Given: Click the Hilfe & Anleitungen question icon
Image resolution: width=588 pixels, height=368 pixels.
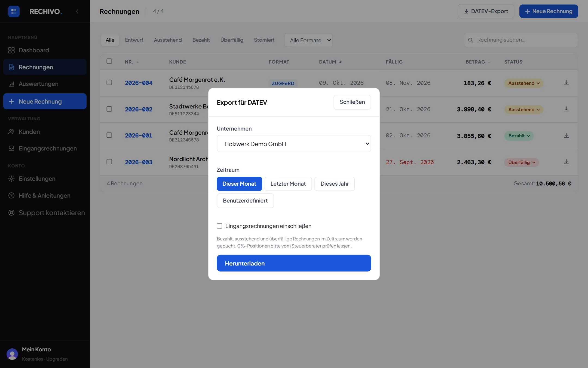Looking at the screenshot, I should (11, 196).
